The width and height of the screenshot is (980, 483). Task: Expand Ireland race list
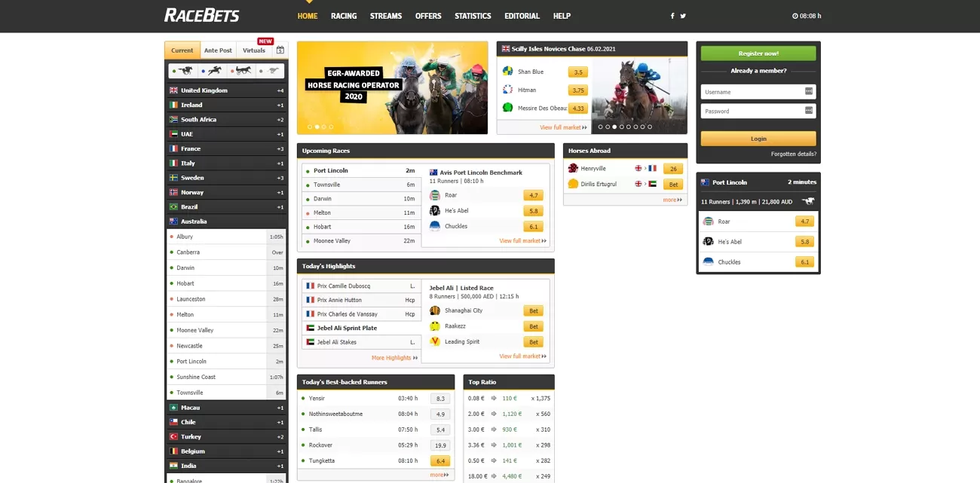[x=226, y=105]
